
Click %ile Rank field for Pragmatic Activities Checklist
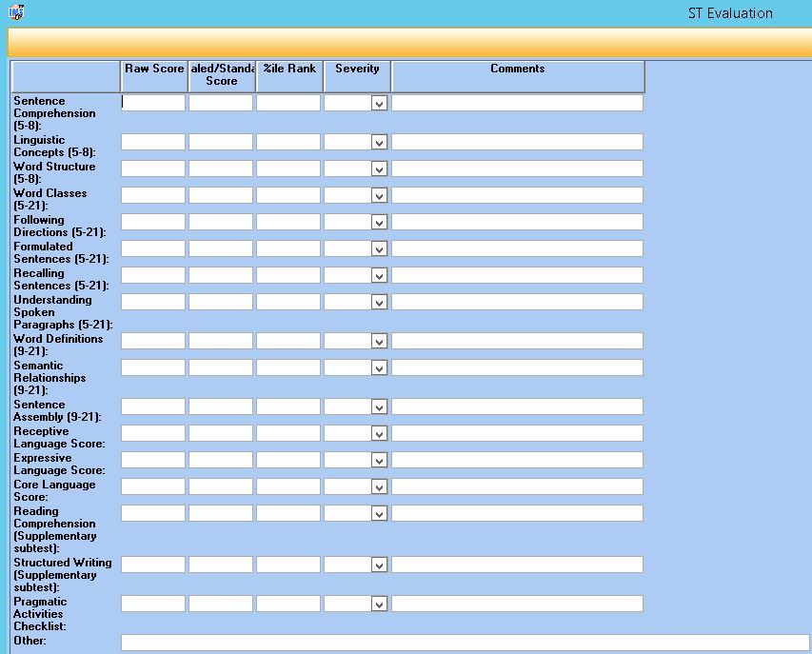coord(288,604)
